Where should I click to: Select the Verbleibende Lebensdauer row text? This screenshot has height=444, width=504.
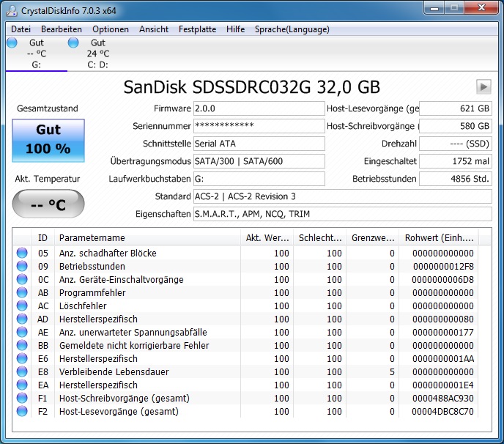(114, 371)
